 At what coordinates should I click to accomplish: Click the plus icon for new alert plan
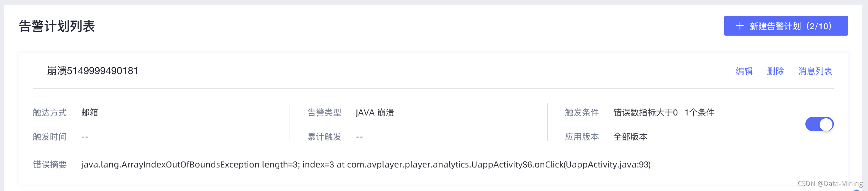tap(740, 26)
